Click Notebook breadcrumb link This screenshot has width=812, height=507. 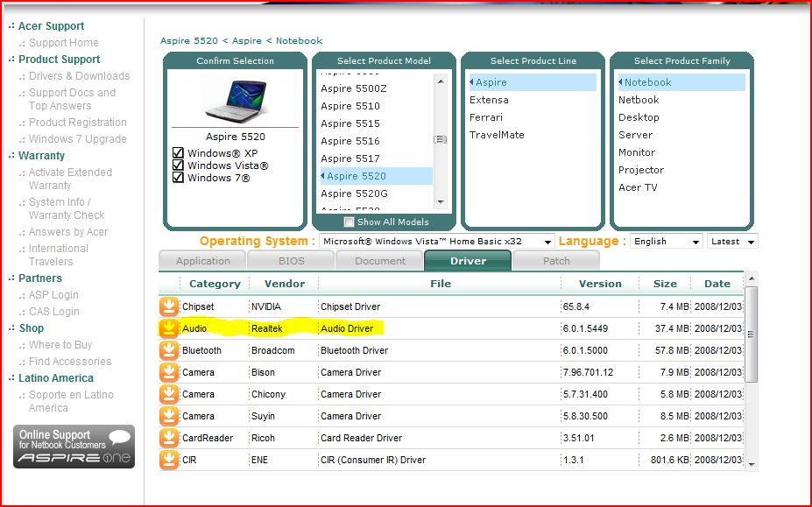299,40
